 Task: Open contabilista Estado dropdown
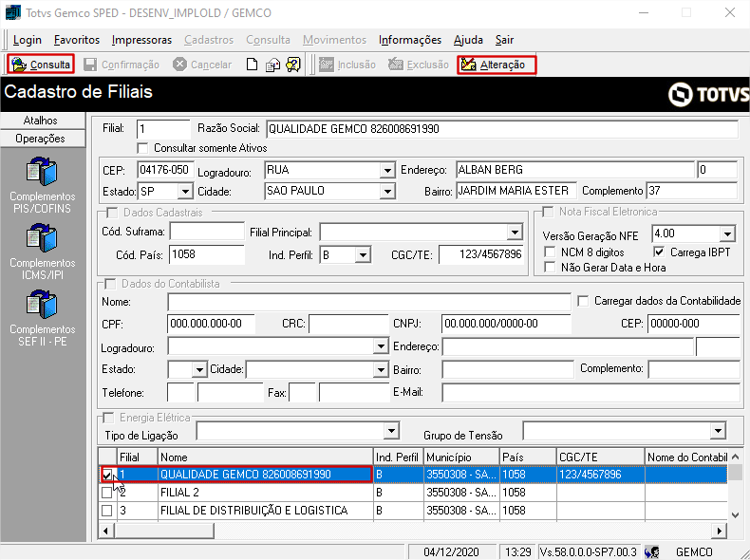pyautogui.click(x=199, y=369)
